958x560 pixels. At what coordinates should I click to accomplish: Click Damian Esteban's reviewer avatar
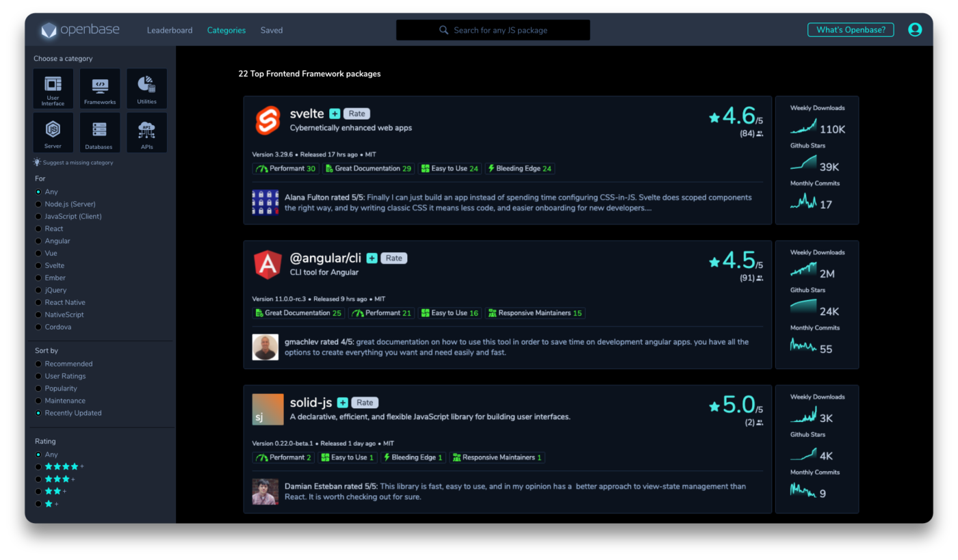(x=266, y=492)
